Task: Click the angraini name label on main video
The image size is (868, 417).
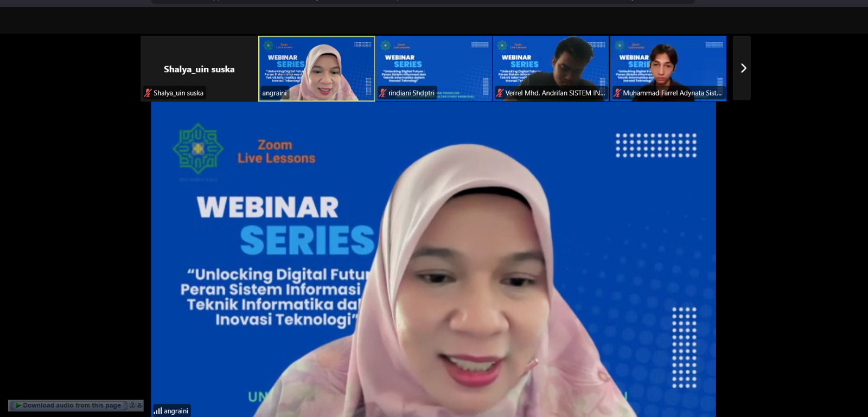Action: 176,411
